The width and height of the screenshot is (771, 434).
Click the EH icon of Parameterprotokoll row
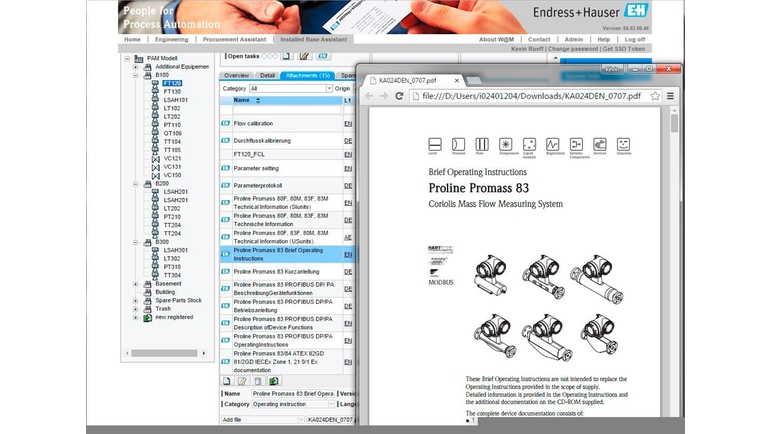click(226, 185)
